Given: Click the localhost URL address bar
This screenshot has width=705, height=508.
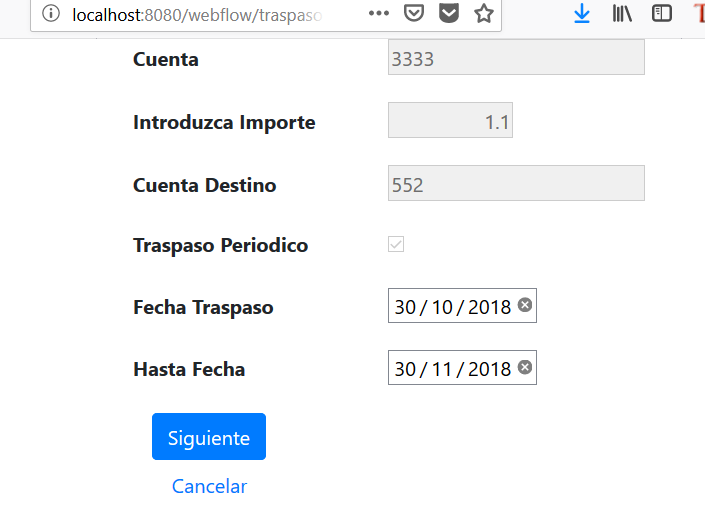Looking at the screenshot, I should click(197, 15).
